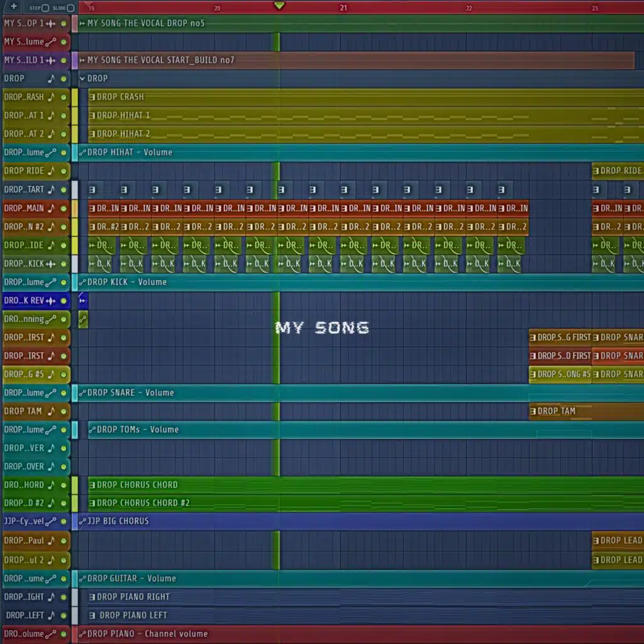Click automation icon on JJP-Cy..vel track
Viewport: 644px width, 644px height.
(x=52, y=521)
